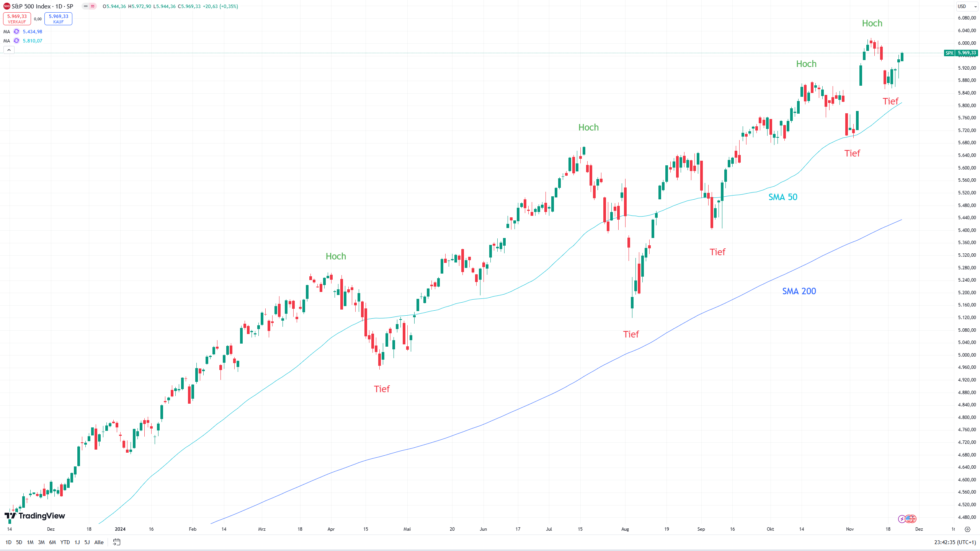980x551 pixels.
Task: Click the KAUF buy button
Action: pyautogui.click(x=58, y=19)
